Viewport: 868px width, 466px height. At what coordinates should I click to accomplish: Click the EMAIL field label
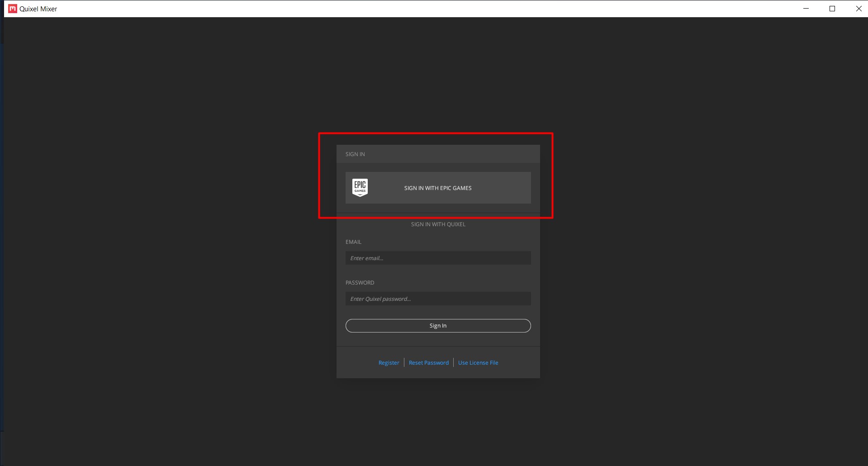(x=353, y=242)
